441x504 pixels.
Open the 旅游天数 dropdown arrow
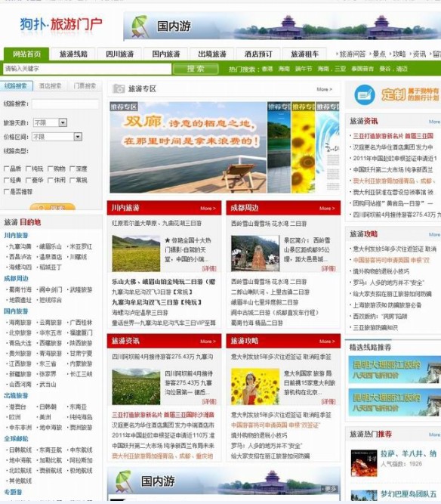[63, 122]
